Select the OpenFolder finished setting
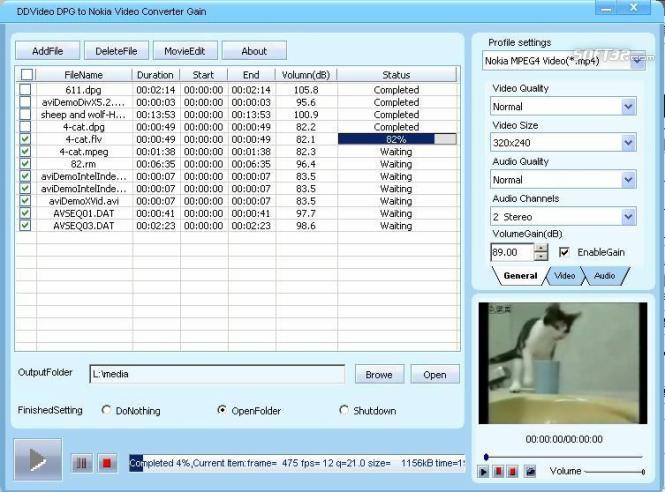Viewport: 665px width, 492px height. 221,410
